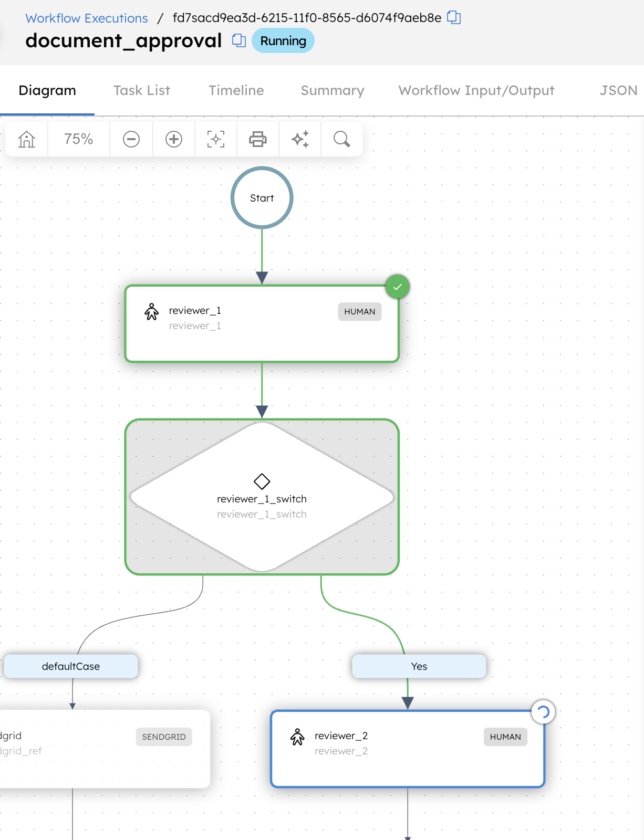Switch to the Task List tab
This screenshot has width=644, height=840.
[142, 90]
